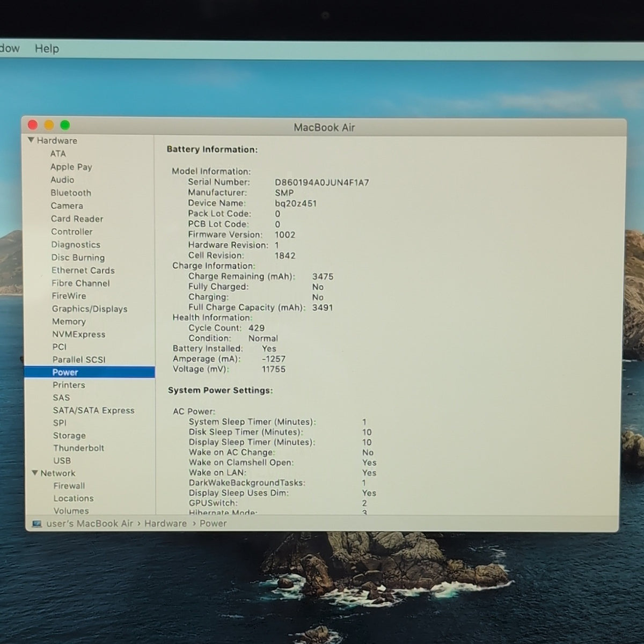
Task: Select Volumes under Network
Action: point(71,511)
